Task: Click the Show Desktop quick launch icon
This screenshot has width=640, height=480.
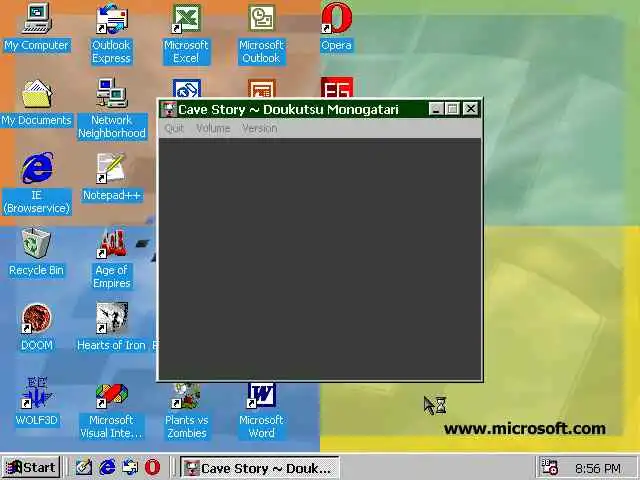Action: coord(84,467)
